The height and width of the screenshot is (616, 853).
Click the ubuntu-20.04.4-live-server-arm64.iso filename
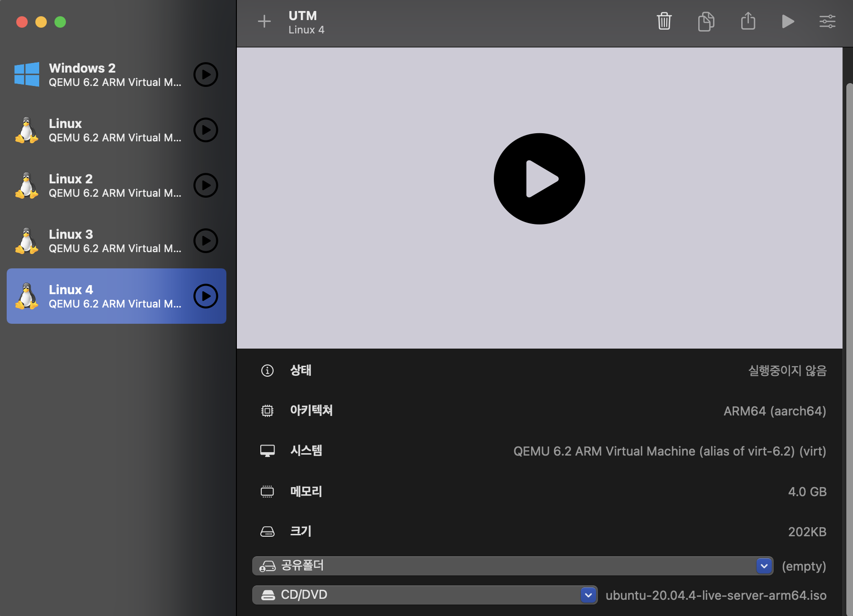click(x=716, y=595)
